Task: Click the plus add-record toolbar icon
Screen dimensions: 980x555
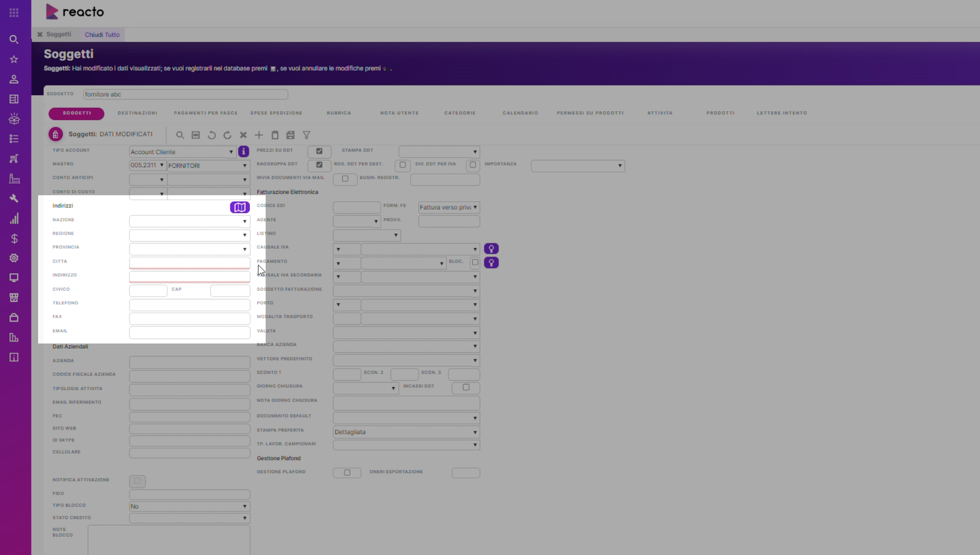Action: (259, 135)
